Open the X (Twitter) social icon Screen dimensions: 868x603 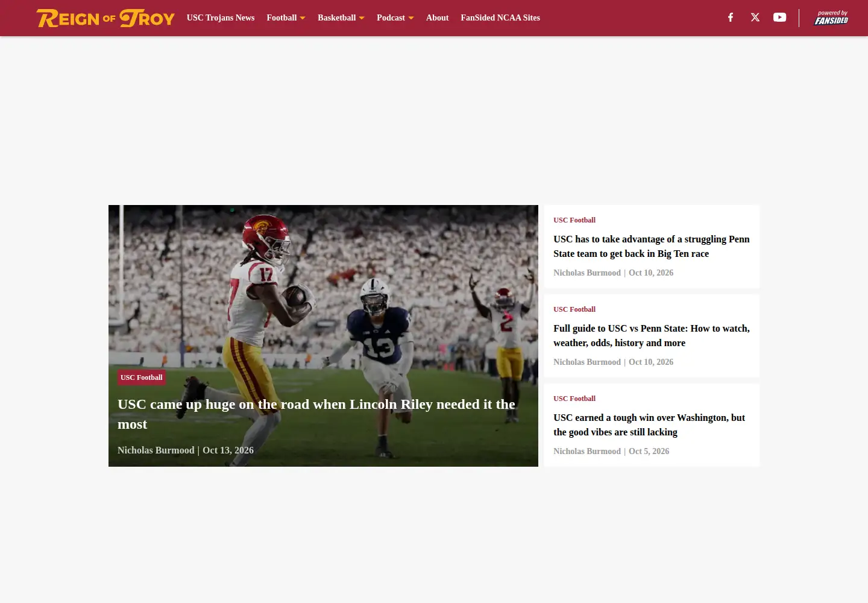pos(755,17)
